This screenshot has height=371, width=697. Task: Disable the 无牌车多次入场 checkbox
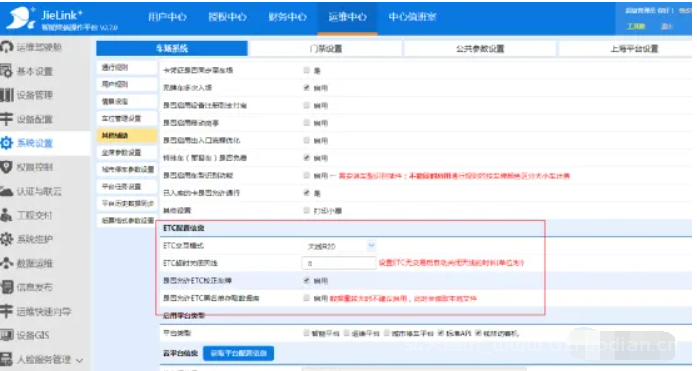(306, 88)
